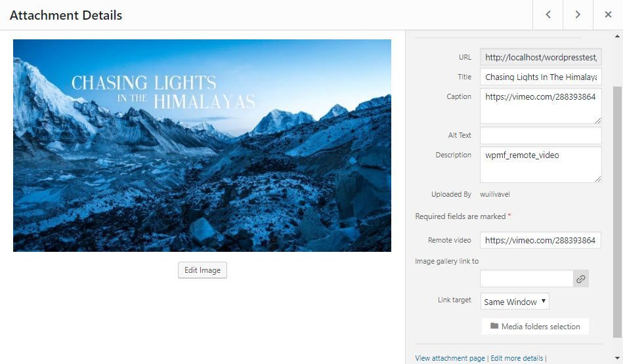
Task: Go to previous attachment with left chevron
Action: (x=548, y=14)
